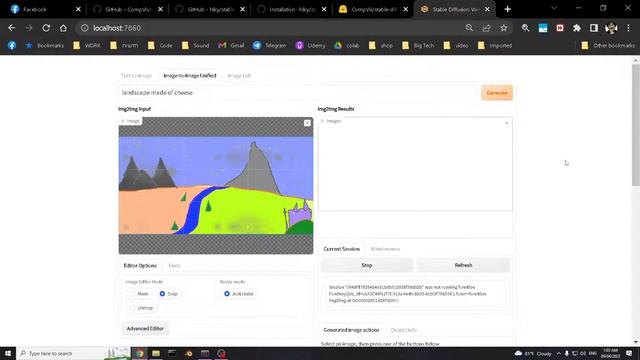Open a new browser tab
Viewport: 640px width, 360px height.
click(x=507, y=9)
